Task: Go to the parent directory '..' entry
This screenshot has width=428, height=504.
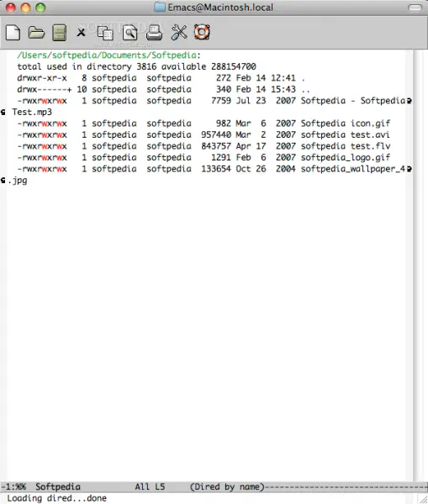Action: 306,90
